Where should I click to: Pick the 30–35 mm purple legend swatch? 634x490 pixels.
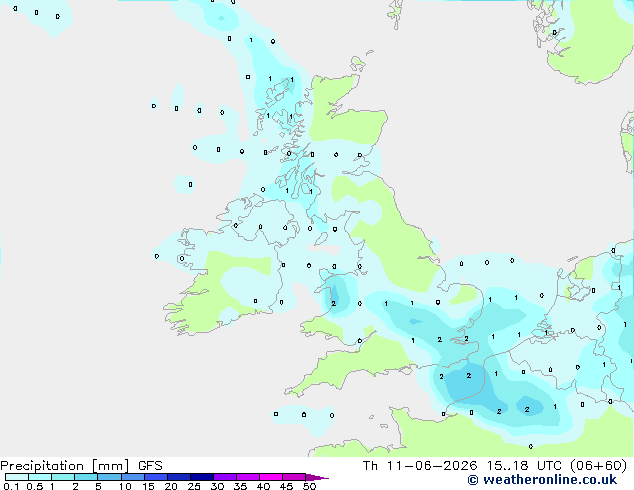click(x=224, y=477)
